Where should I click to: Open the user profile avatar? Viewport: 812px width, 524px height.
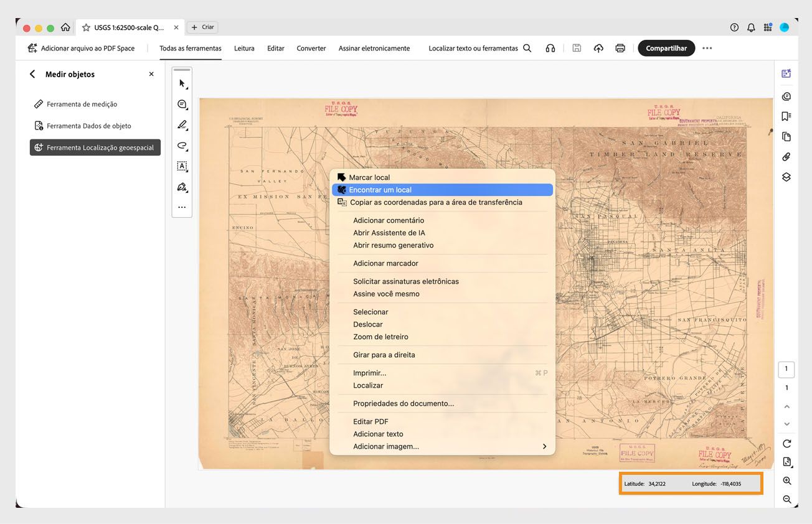click(785, 27)
